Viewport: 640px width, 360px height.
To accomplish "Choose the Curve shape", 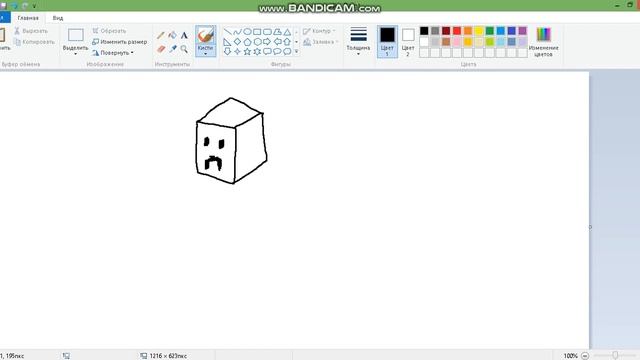I will [238, 31].
